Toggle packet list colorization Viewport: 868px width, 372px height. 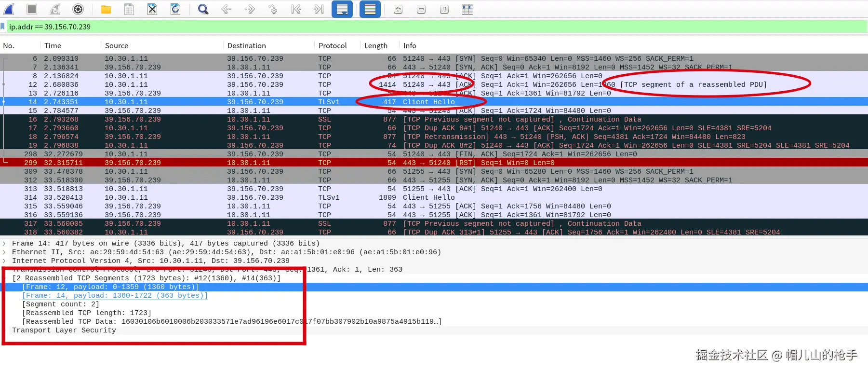coord(370,9)
